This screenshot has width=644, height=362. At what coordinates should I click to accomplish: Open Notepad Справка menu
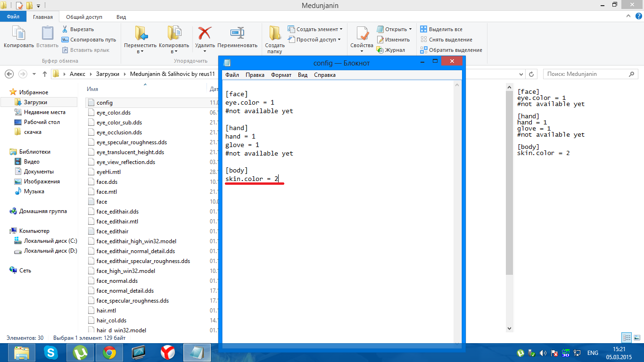(325, 75)
